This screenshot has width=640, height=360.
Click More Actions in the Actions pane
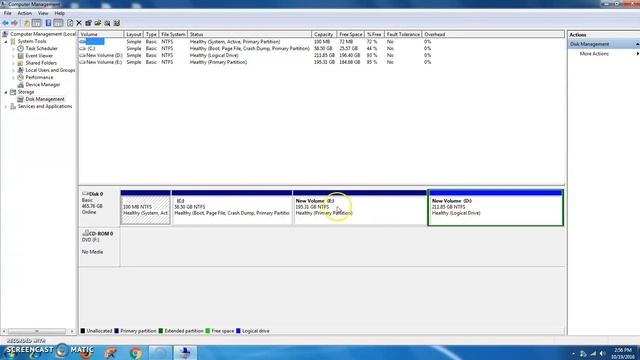(594, 54)
